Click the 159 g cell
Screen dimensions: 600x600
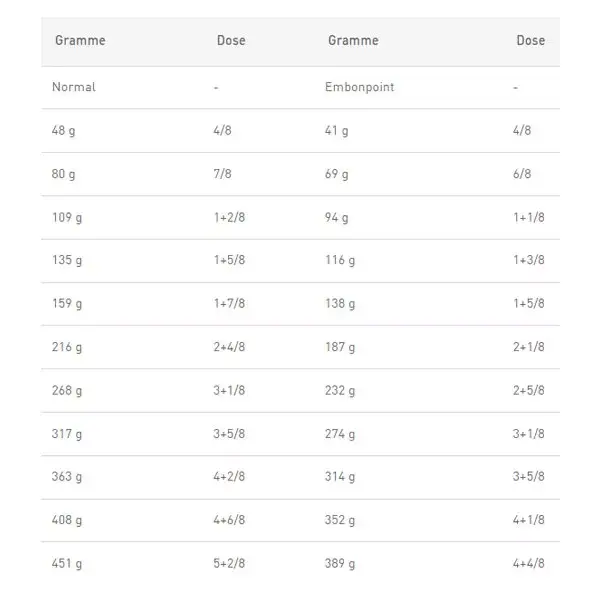click(67, 304)
